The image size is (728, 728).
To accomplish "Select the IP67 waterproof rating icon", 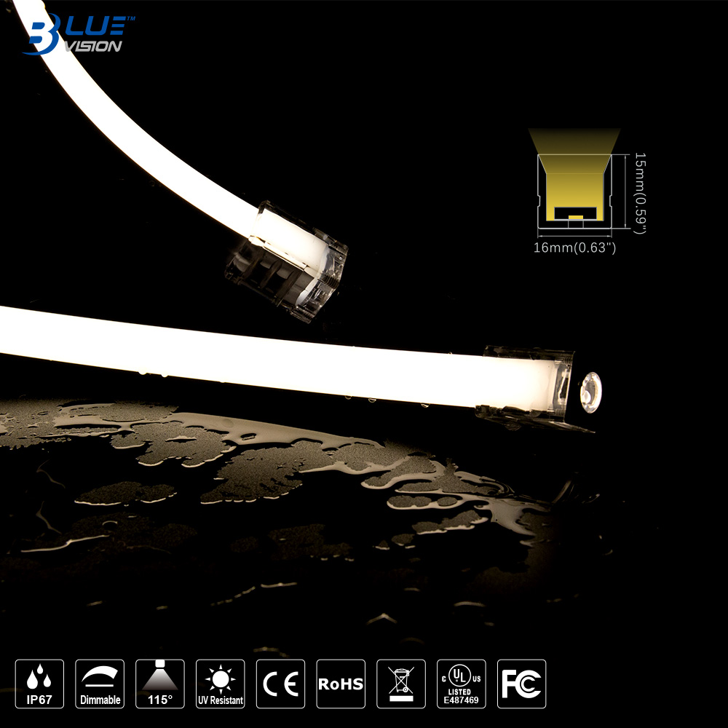I will [39, 684].
